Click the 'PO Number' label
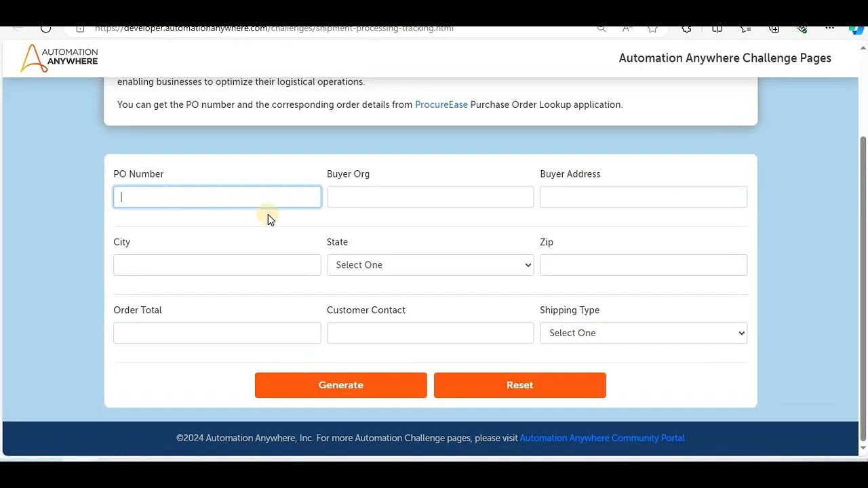The image size is (868, 488). 138,174
